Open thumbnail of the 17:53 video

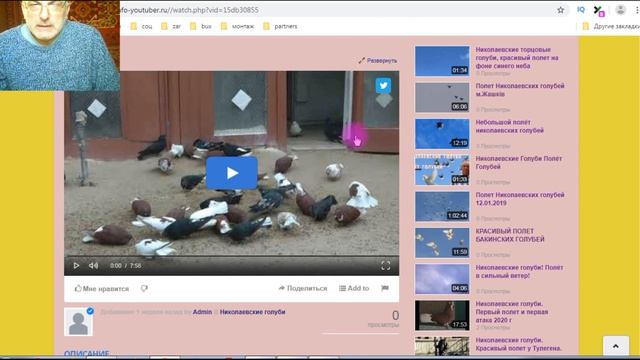(442, 316)
